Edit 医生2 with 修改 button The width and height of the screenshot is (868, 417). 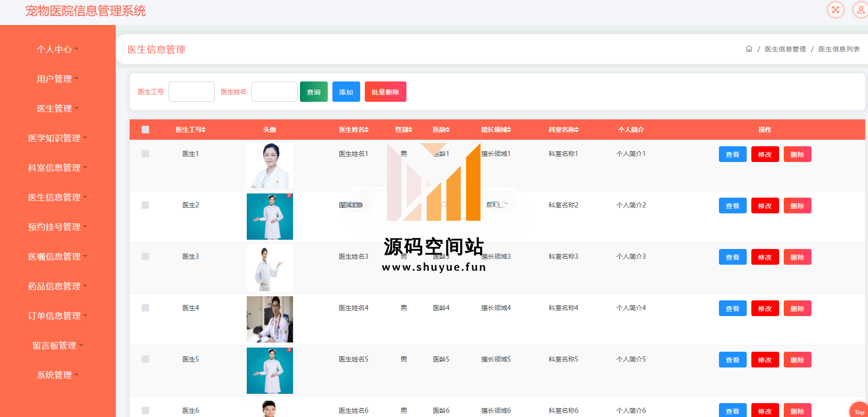(x=765, y=205)
